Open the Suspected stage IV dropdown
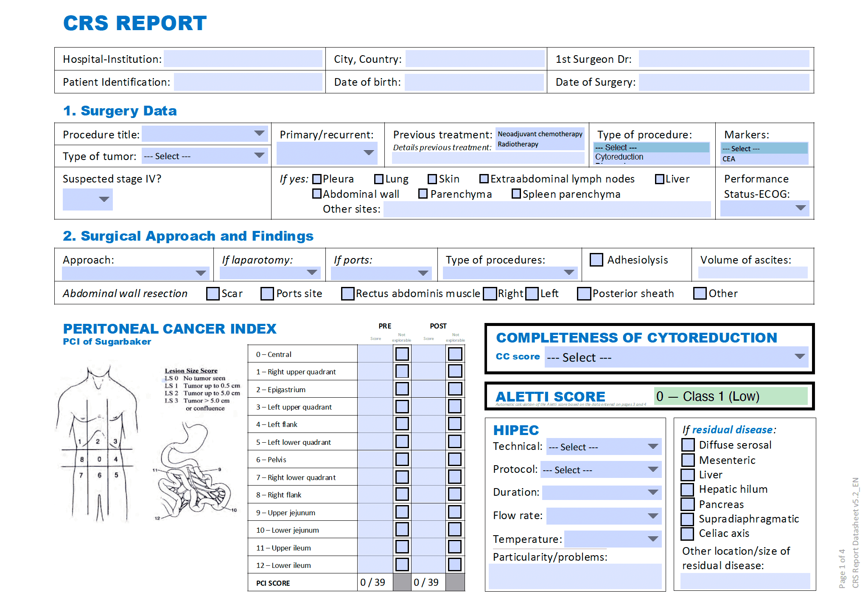The image size is (868, 601). [x=88, y=199]
